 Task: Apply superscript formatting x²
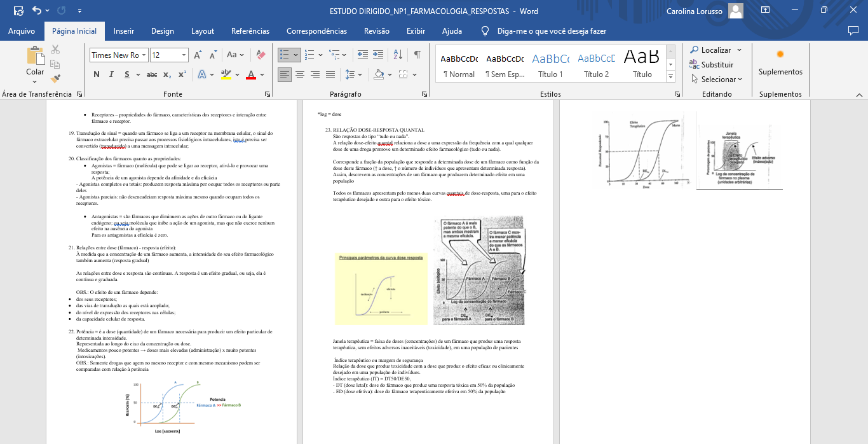[x=182, y=74]
